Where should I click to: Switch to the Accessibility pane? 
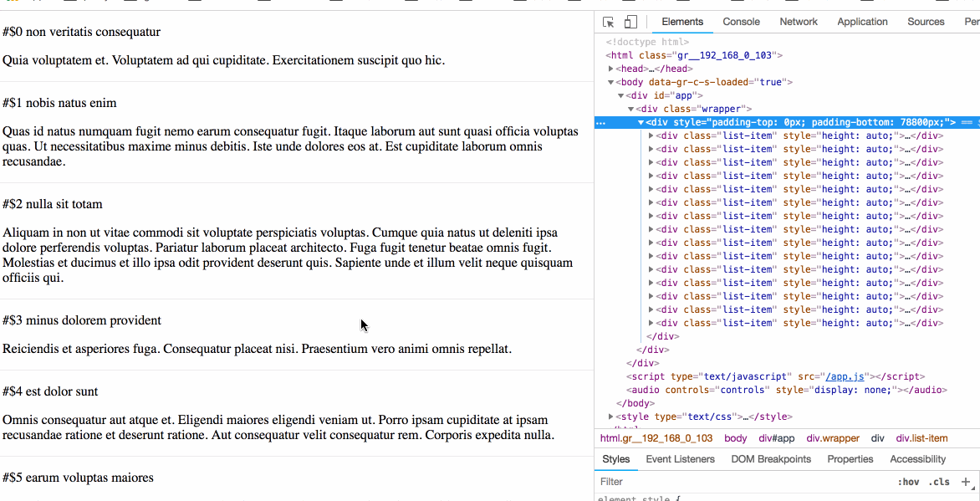pyautogui.click(x=917, y=459)
